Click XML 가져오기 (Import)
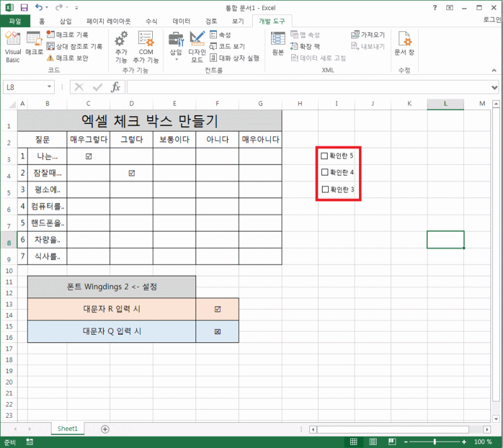503x448 pixels. click(x=368, y=35)
